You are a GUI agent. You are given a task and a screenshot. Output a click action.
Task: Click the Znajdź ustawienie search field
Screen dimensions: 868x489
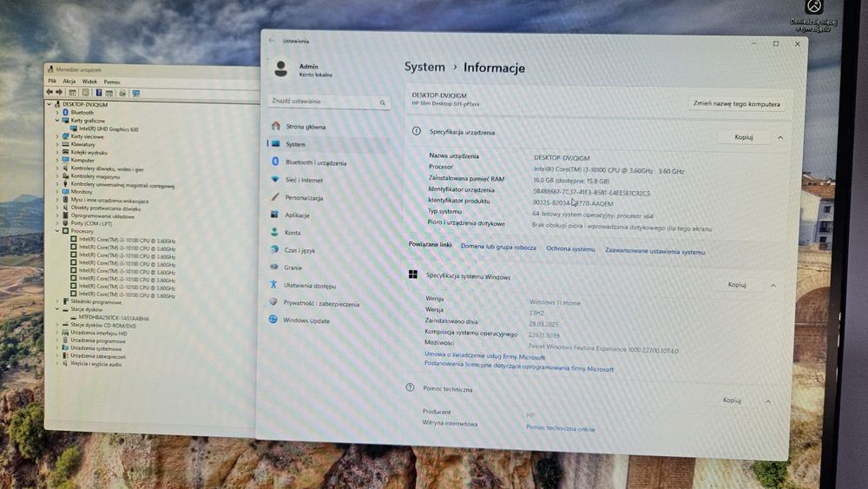(x=329, y=102)
